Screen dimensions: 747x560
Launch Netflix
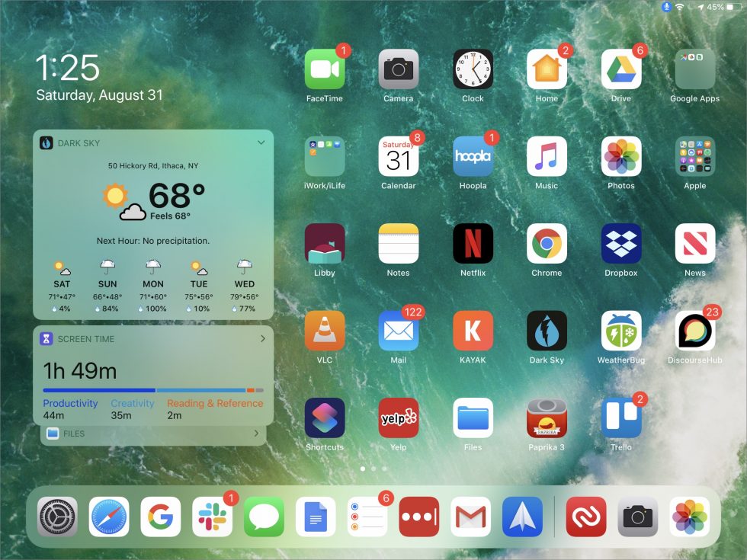[473, 243]
